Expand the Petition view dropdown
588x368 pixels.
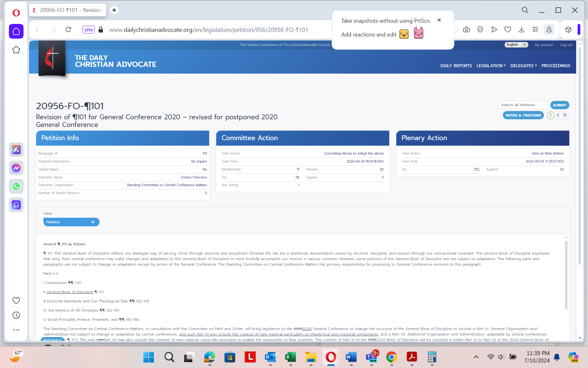71,222
